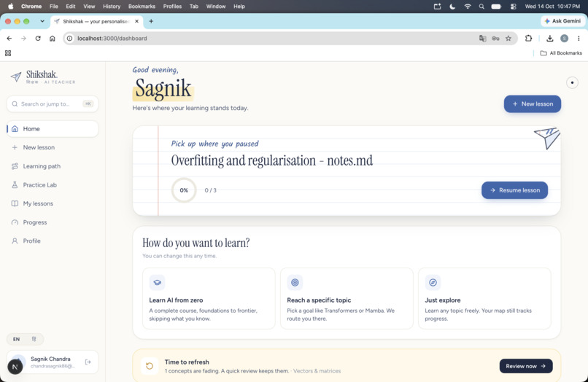Screen dimensions: 588x382
Task: Open the Profile page
Action: click(x=53, y=241)
